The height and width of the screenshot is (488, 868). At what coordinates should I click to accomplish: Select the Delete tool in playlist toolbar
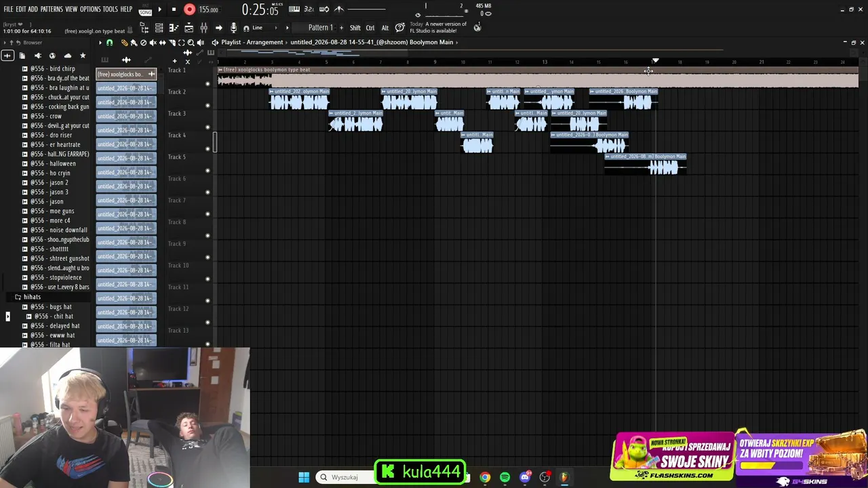click(143, 43)
